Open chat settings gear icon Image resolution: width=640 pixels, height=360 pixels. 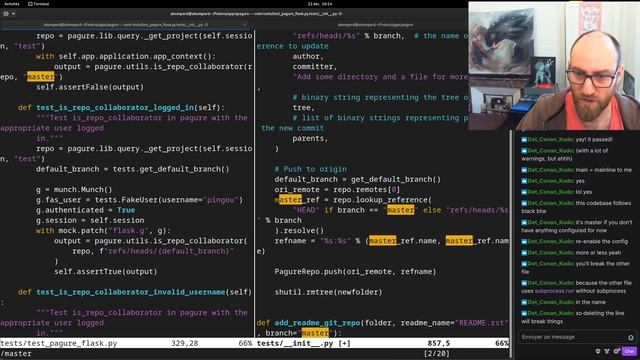(x=616, y=351)
